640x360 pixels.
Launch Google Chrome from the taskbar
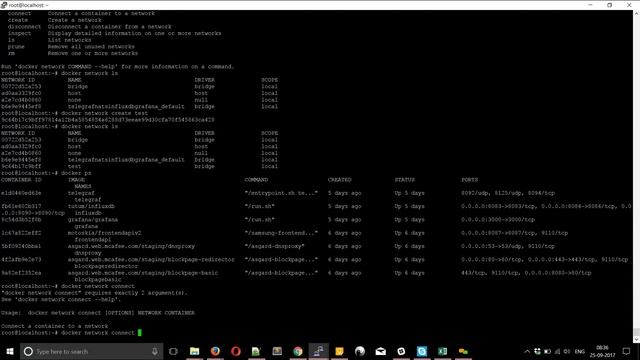tap(298, 351)
